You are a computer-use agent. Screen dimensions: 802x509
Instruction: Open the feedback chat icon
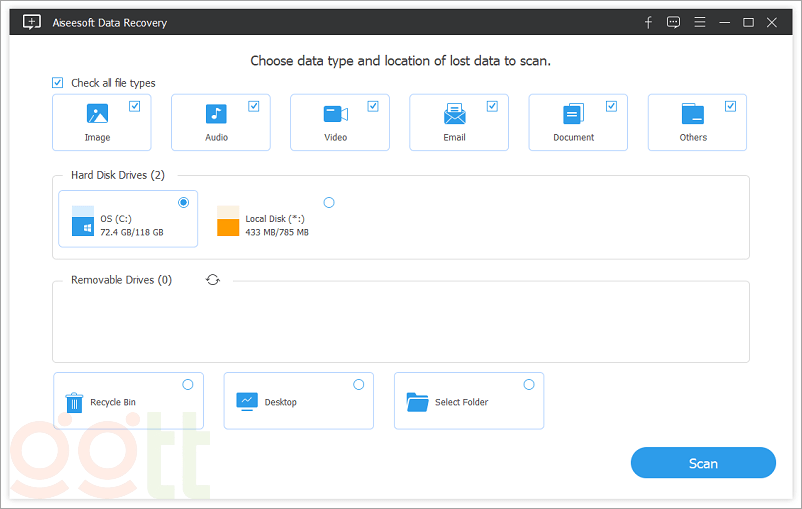point(673,21)
